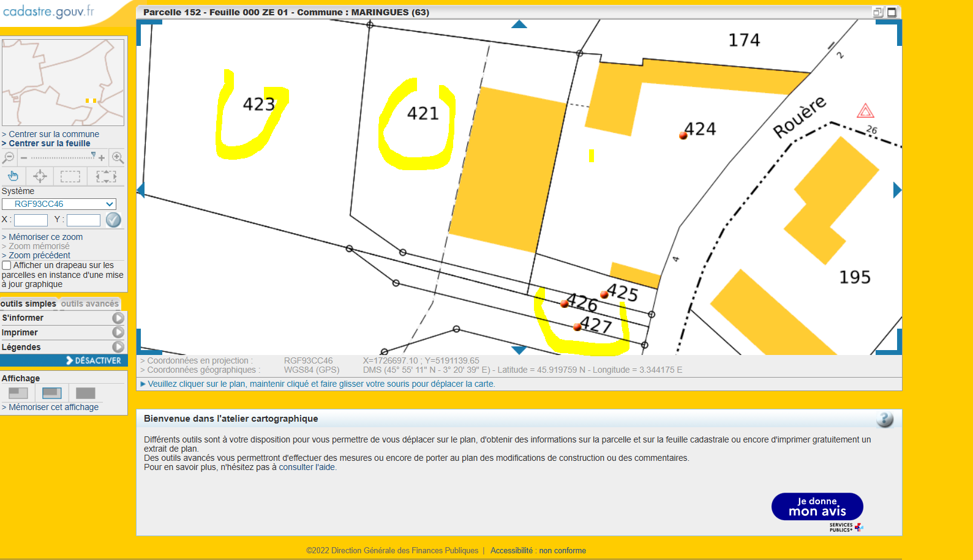Open help with the question mark icon
The image size is (973, 560).
click(x=884, y=419)
